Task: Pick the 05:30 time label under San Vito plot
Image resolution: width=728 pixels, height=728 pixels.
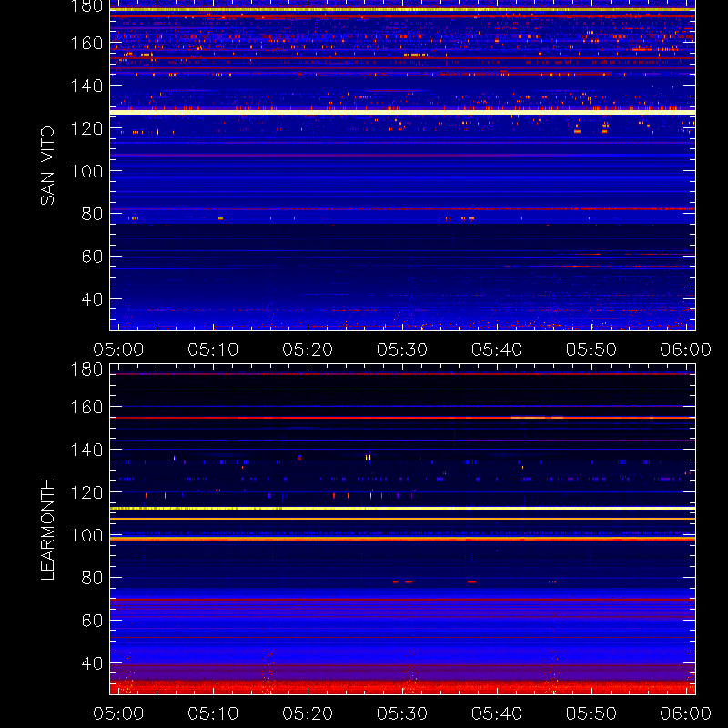Action: pyautogui.click(x=402, y=349)
